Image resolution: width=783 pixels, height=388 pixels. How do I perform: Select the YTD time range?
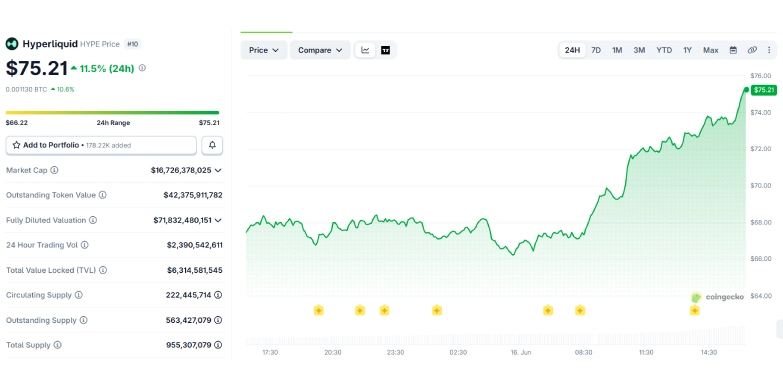664,50
